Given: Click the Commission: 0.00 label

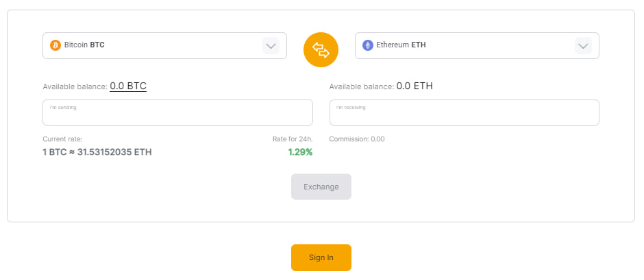Looking at the screenshot, I should (x=357, y=139).
